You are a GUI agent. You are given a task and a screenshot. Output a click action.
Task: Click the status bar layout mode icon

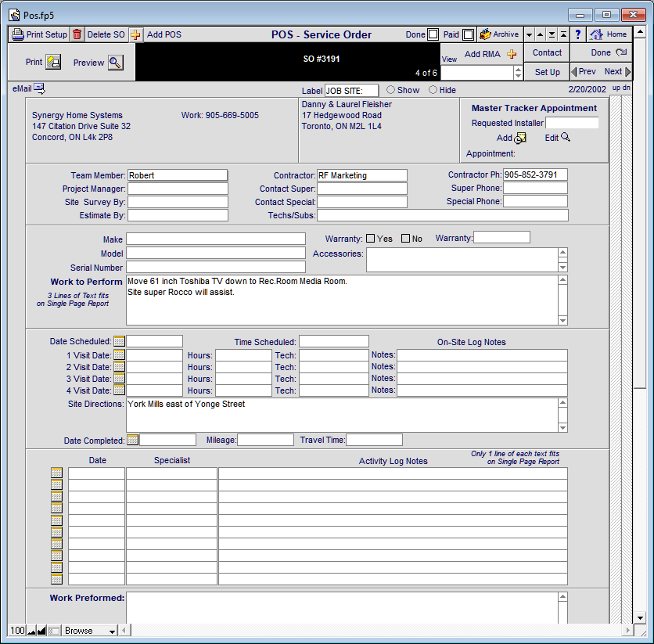(54, 630)
